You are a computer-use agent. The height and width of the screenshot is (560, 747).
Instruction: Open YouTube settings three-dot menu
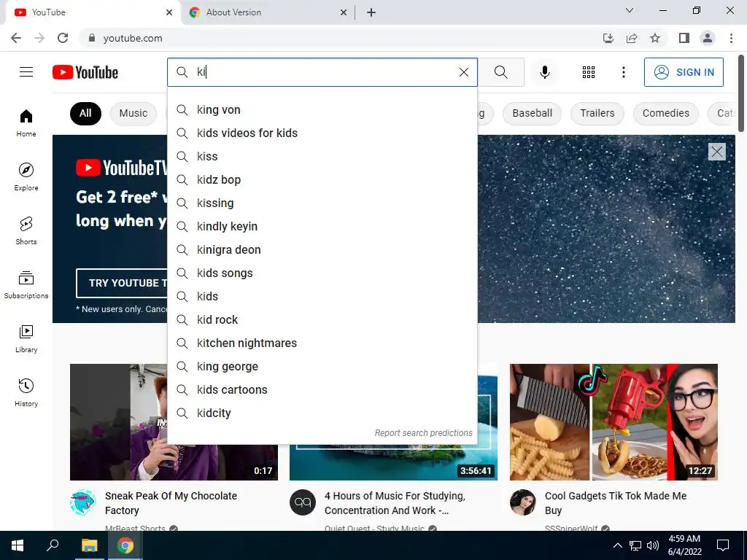click(x=623, y=72)
